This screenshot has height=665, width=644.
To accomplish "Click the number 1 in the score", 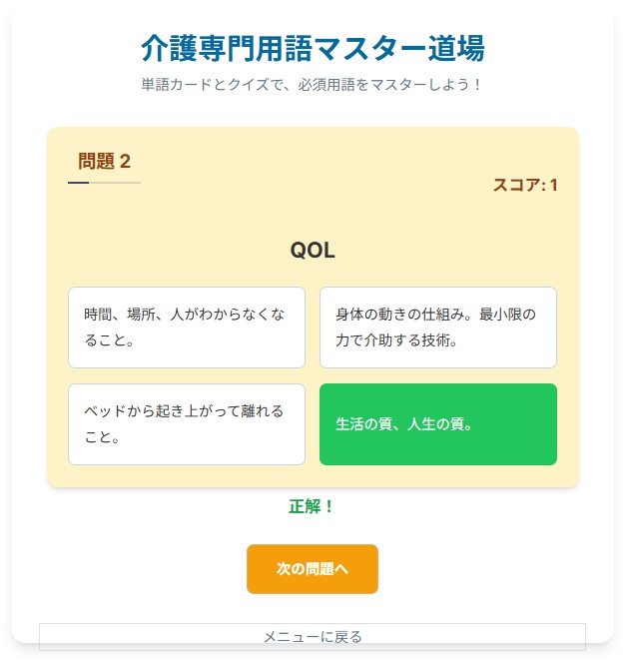I will (553, 185).
